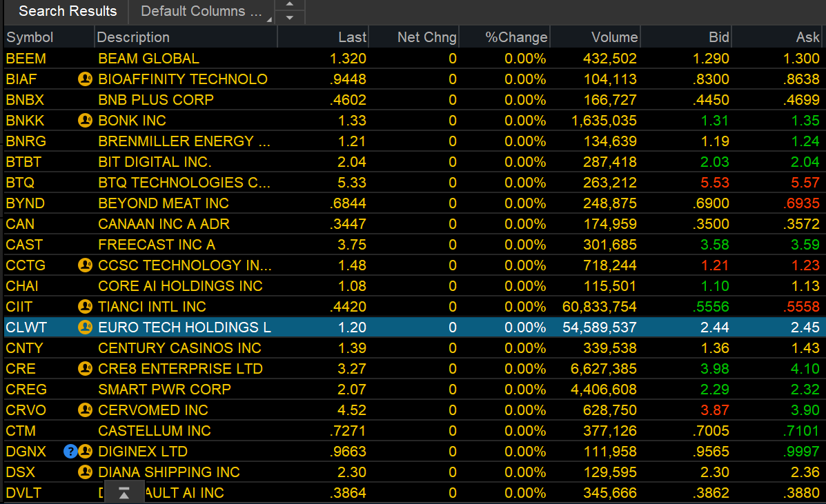Sort by the Description column header
This screenshot has height=504, width=826.
pos(186,37)
